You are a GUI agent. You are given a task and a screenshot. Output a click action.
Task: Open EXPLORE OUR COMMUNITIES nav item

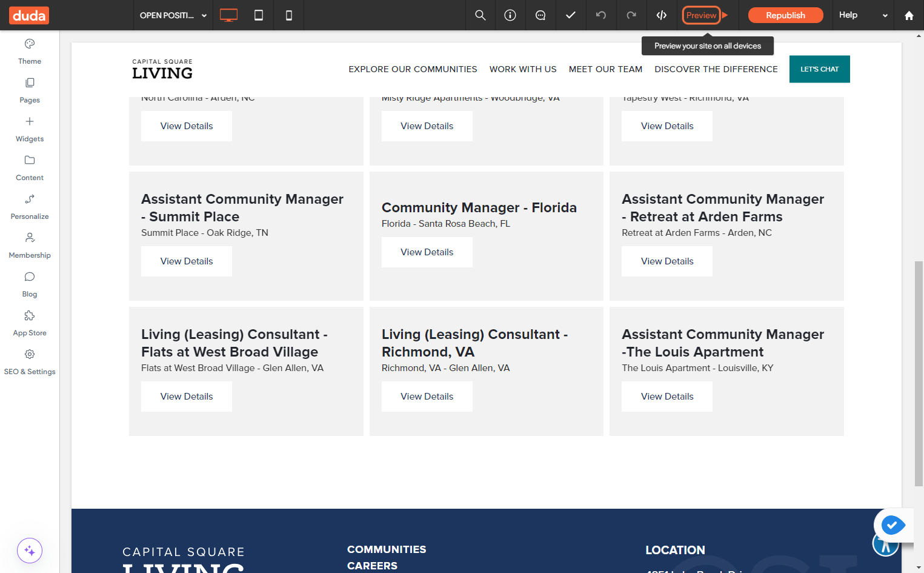click(413, 69)
